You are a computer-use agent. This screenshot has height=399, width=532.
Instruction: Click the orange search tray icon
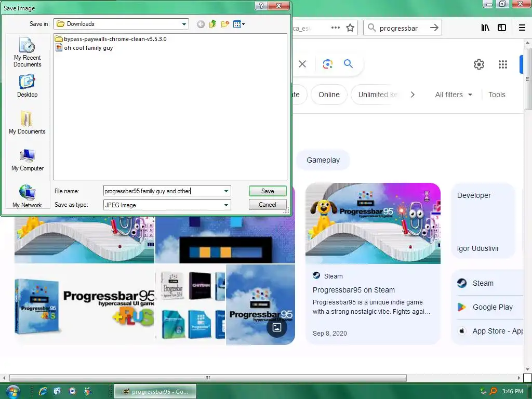tap(493, 391)
